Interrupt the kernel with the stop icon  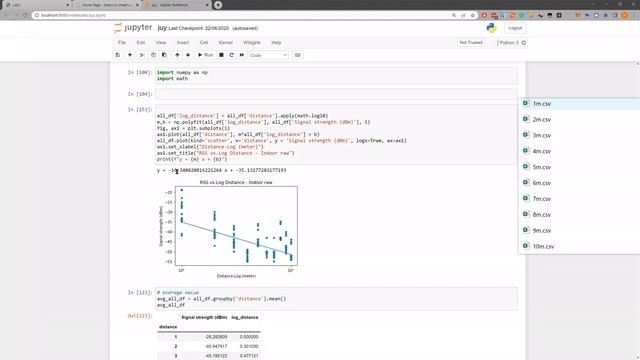pos(221,55)
